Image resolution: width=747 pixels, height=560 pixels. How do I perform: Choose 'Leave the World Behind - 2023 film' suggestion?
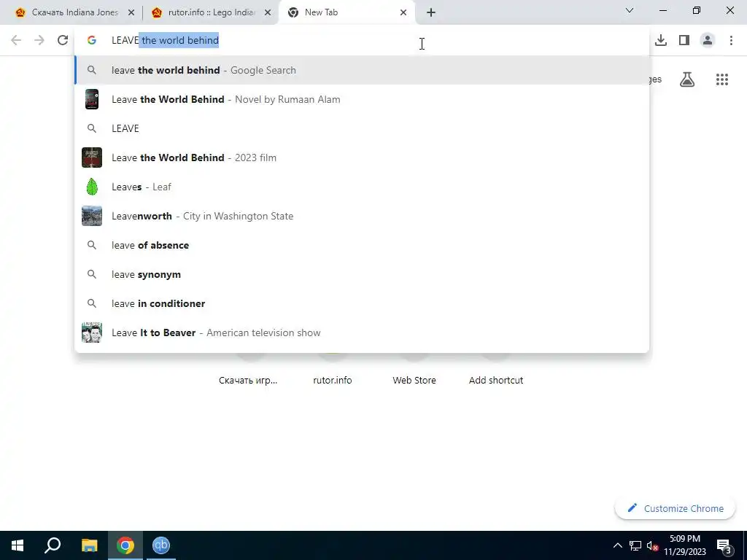(362, 157)
